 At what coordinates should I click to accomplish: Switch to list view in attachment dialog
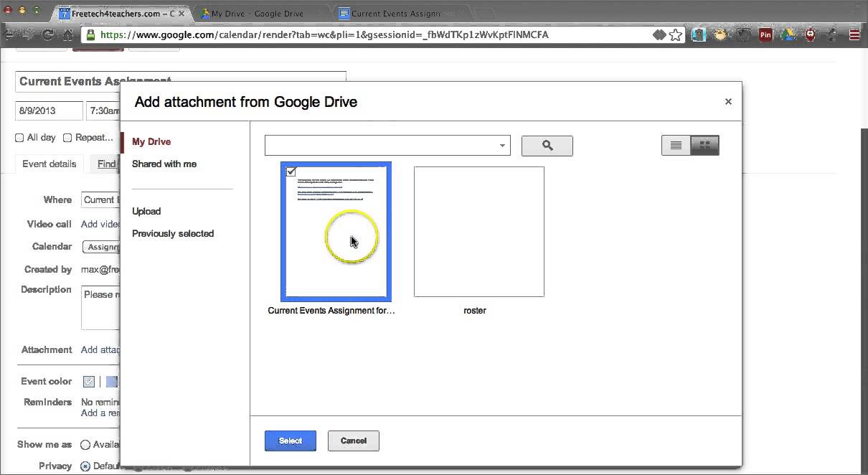pos(676,146)
